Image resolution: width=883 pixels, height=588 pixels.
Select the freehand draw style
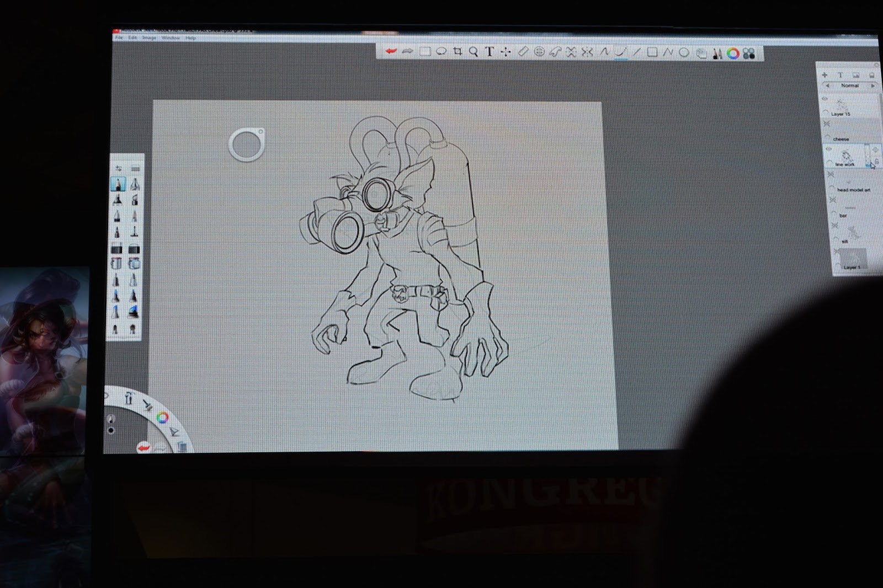[621, 52]
